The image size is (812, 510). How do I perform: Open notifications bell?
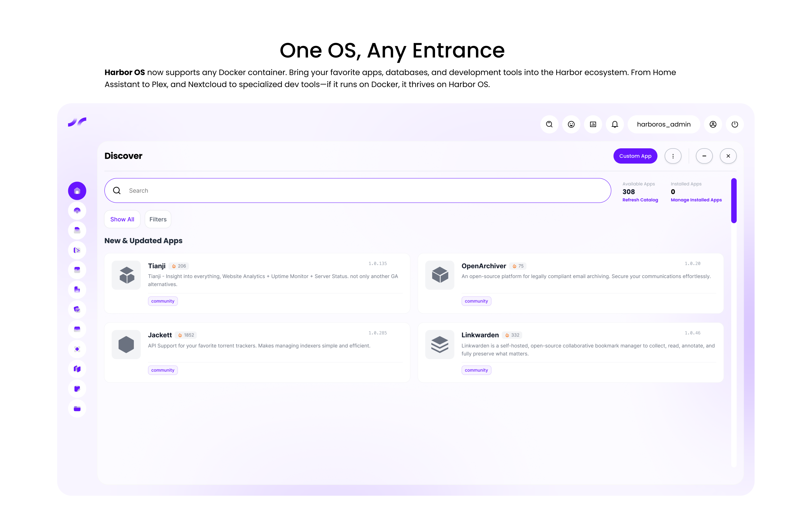click(x=615, y=125)
